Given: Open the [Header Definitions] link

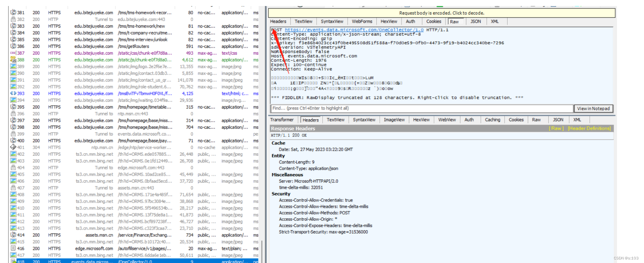Looking at the screenshot, I should [589, 128].
